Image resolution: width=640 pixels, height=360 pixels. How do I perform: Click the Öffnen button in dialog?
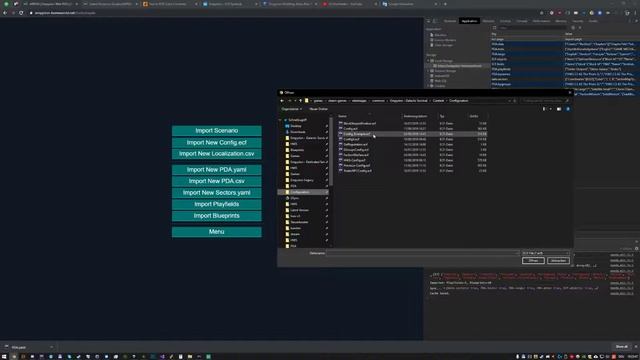pyautogui.click(x=533, y=260)
